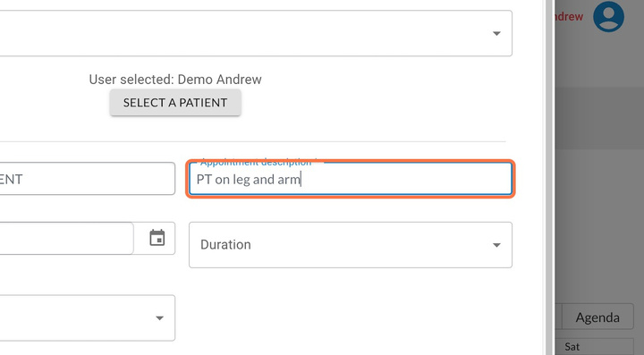This screenshot has height=355, width=644.
Task: Click the red username text beside avatar
Action: (569, 16)
